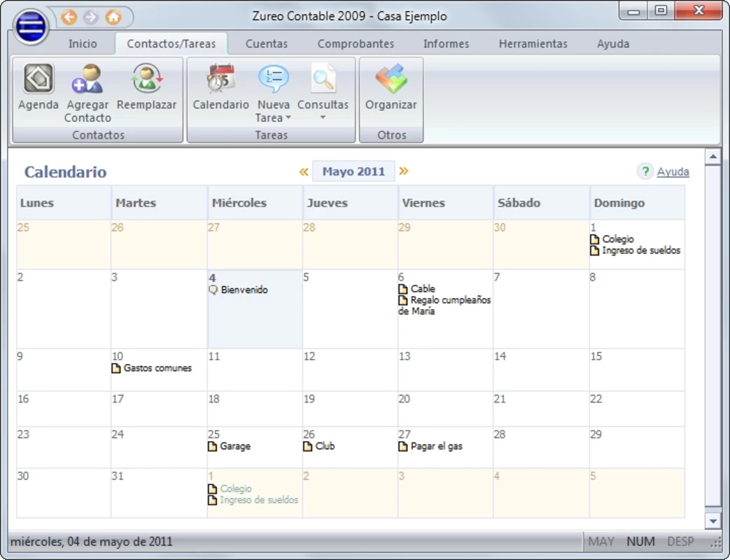The image size is (730, 560).
Task: Select day 7 Sábado cell
Action: tap(541, 309)
